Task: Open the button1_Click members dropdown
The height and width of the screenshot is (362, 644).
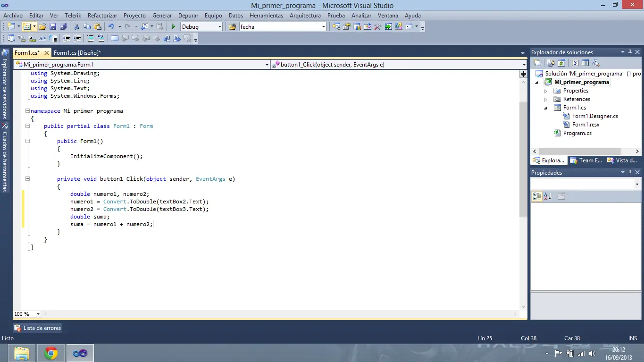Action: [524, 65]
